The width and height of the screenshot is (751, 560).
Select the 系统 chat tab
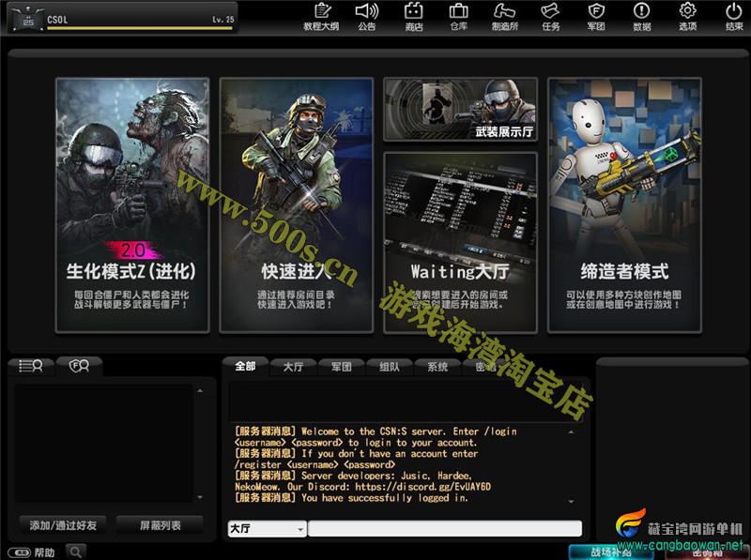click(x=437, y=367)
